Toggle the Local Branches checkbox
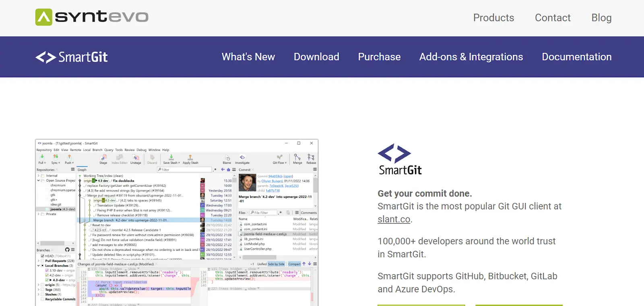The height and width of the screenshot is (306, 644). (42, 266)
